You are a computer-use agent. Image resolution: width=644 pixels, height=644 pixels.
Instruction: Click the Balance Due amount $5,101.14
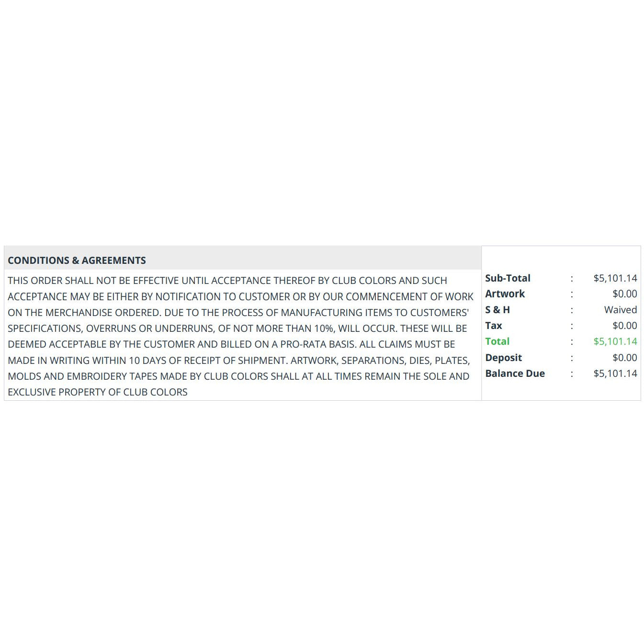tap(615, 373)
